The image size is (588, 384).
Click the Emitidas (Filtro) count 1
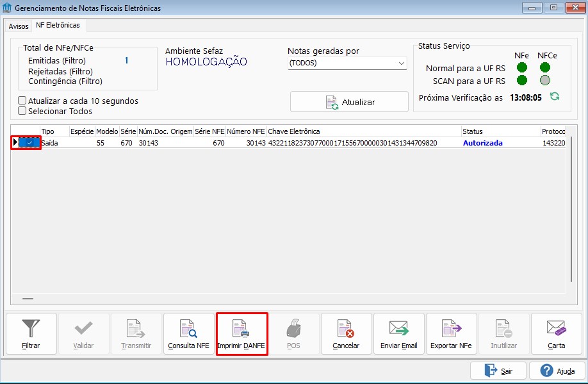pos(126,60)
